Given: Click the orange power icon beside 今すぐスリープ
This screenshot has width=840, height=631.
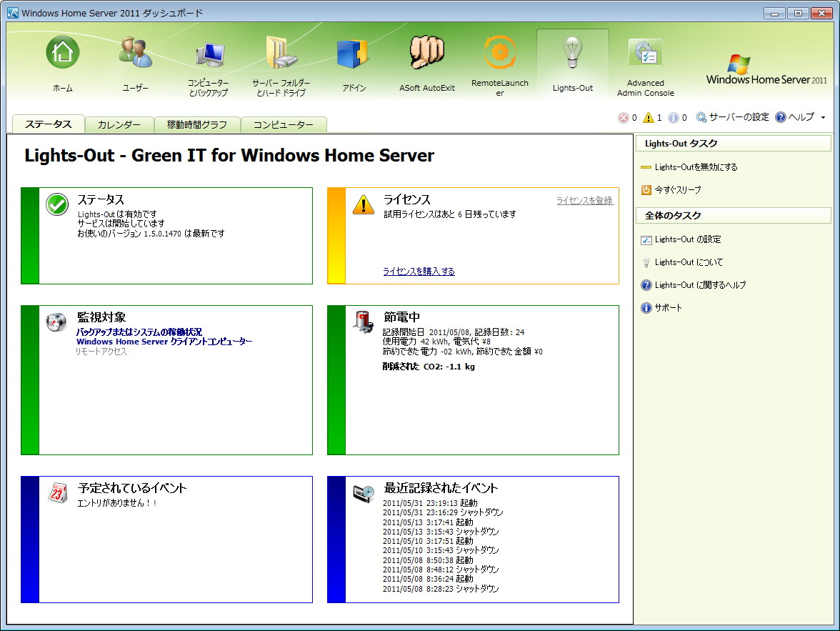Looking at the screenshot, I should 646,190.
